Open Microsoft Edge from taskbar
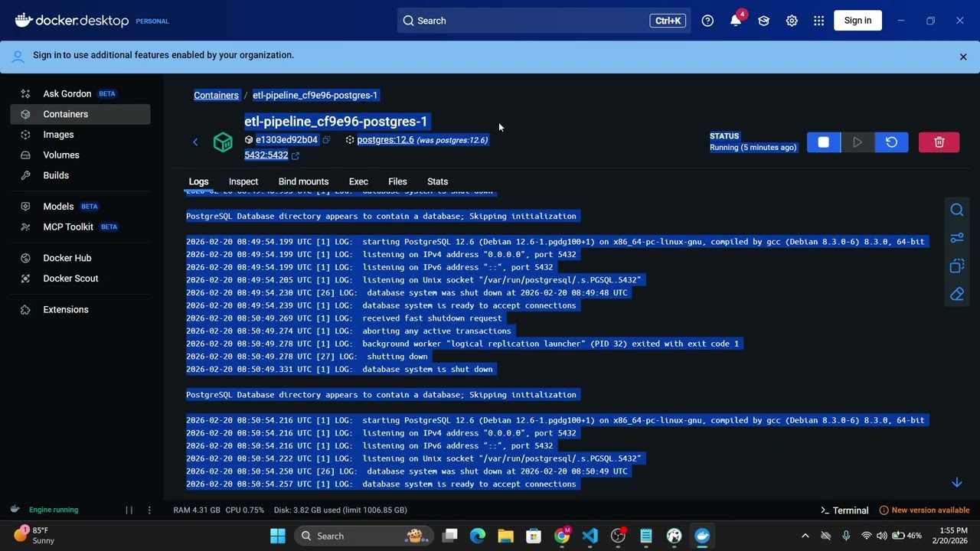The height and width of the screenshot is (551, 980). coord(478,536)
